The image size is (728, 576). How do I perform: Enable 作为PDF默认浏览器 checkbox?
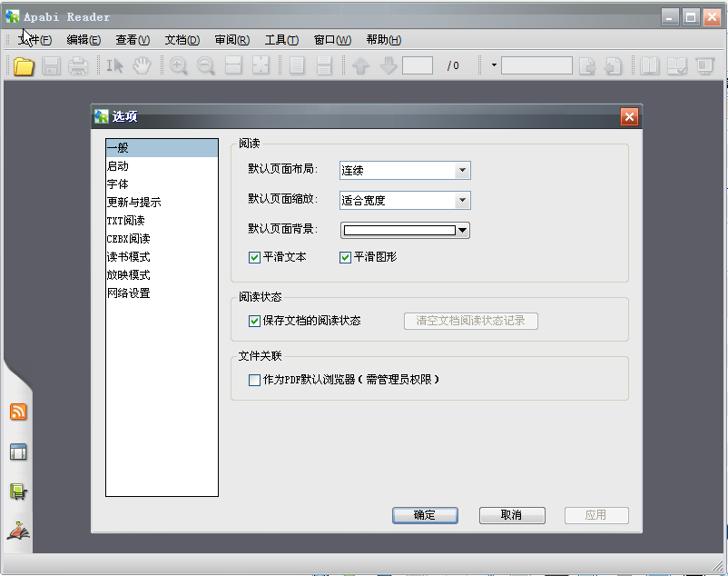254,380
